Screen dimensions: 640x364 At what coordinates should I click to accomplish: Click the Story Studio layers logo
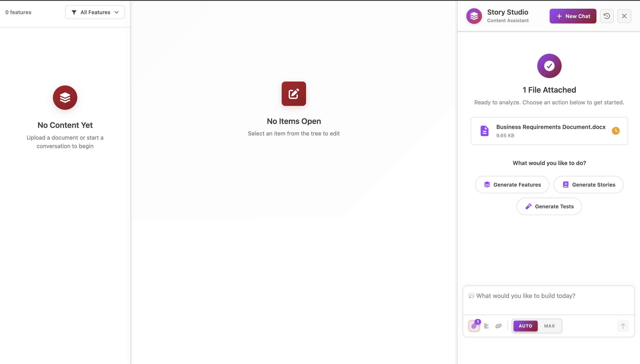pos(474,16)
